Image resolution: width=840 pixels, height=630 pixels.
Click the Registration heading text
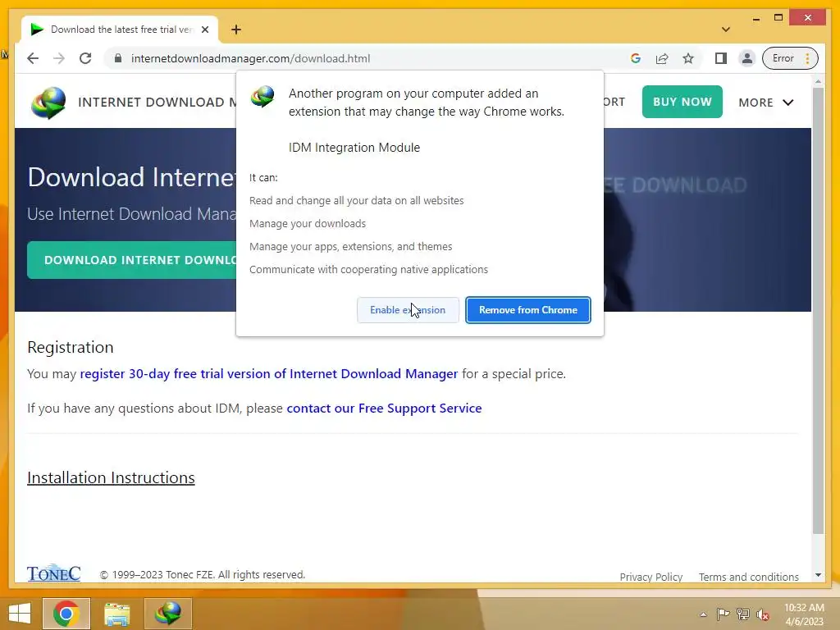point(71,347)
